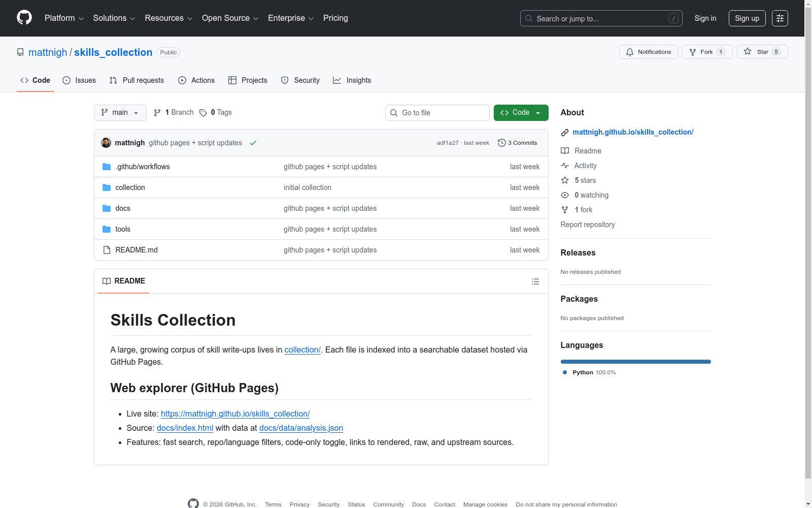Viewport: 812px width, 508px height.
Task: Switch to the Pull requests tab
Action: (137, 80)
